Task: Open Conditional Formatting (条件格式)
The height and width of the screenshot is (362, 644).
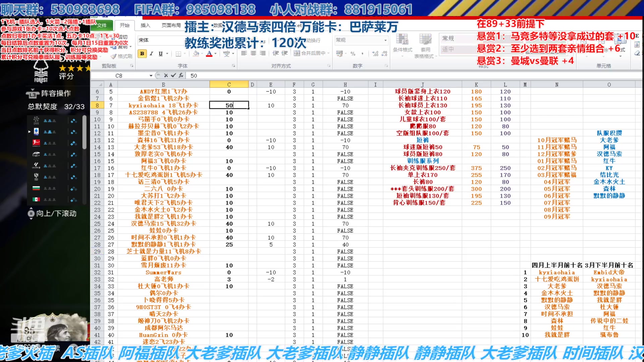Action: coord(402,45)
